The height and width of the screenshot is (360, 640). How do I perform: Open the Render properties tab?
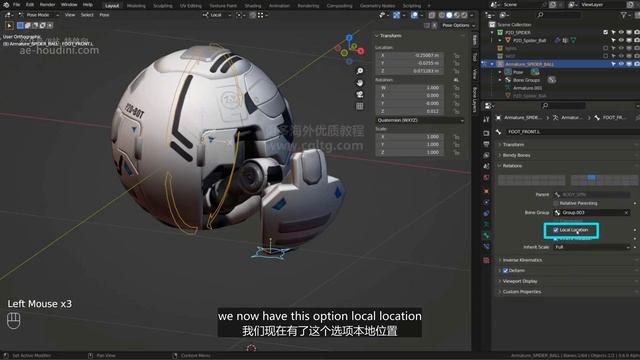[486, 133]
